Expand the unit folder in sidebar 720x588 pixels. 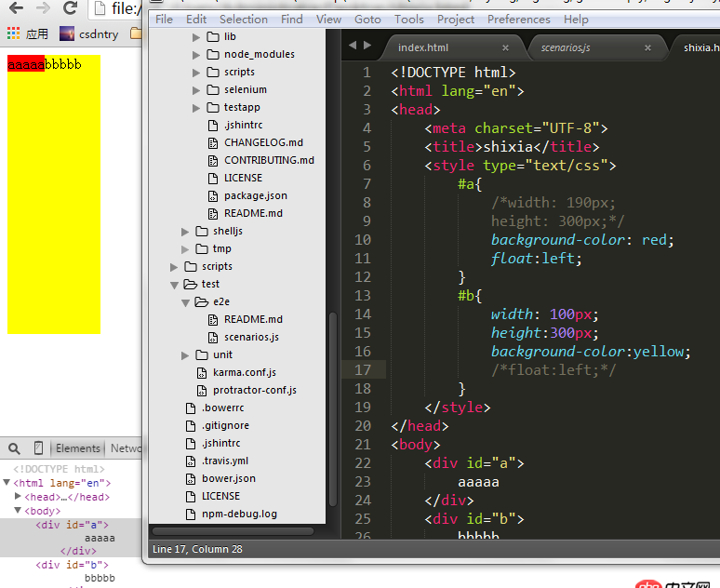(185, 355)
